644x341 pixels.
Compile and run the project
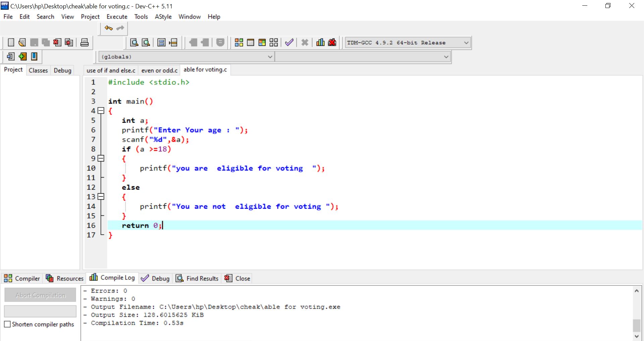[262, 42]
